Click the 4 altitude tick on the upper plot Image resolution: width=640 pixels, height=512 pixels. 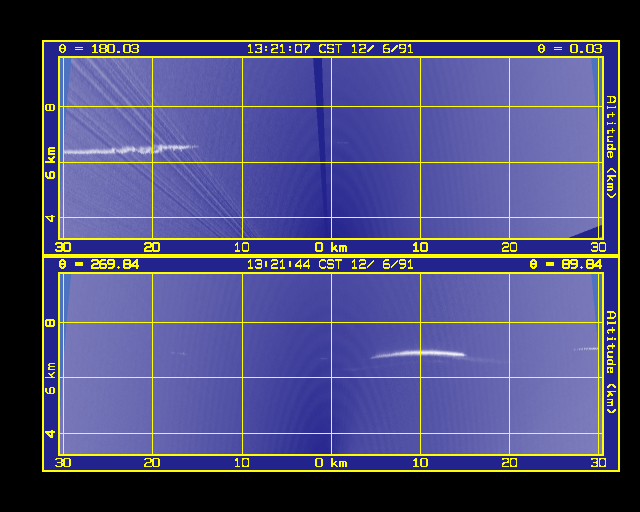(x=50, y=218)
